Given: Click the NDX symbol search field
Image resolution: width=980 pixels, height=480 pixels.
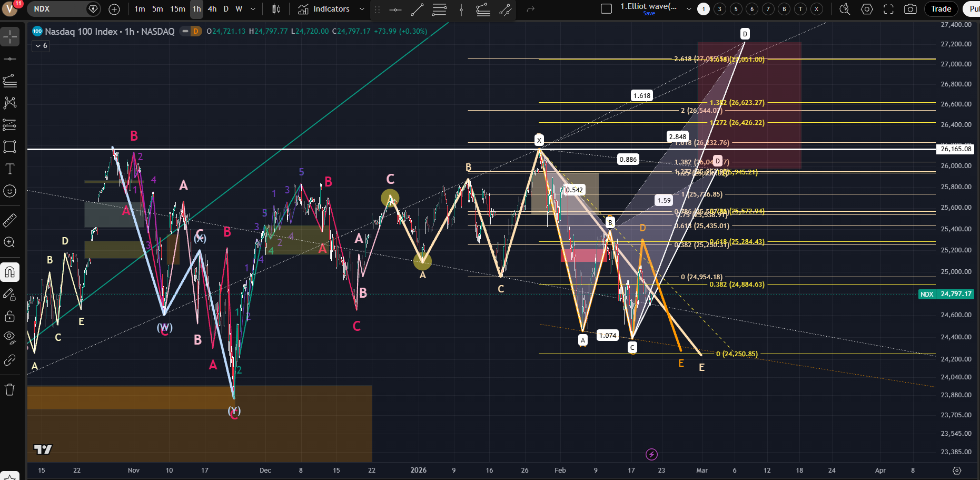Looking at the screenshot, I should (x=58, y=9).
